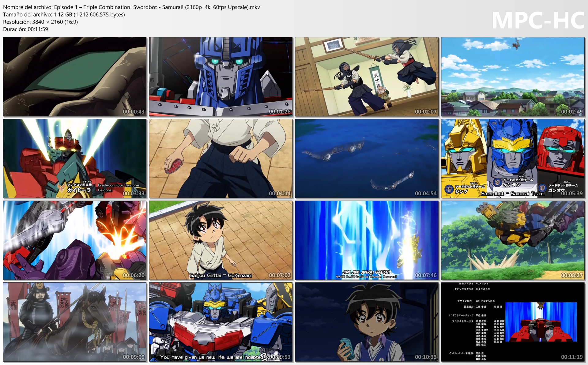Click the 00:11:19 timestamp label
Image resolution: width=588 pixels, height=365 pixels.
coord(572,357)
